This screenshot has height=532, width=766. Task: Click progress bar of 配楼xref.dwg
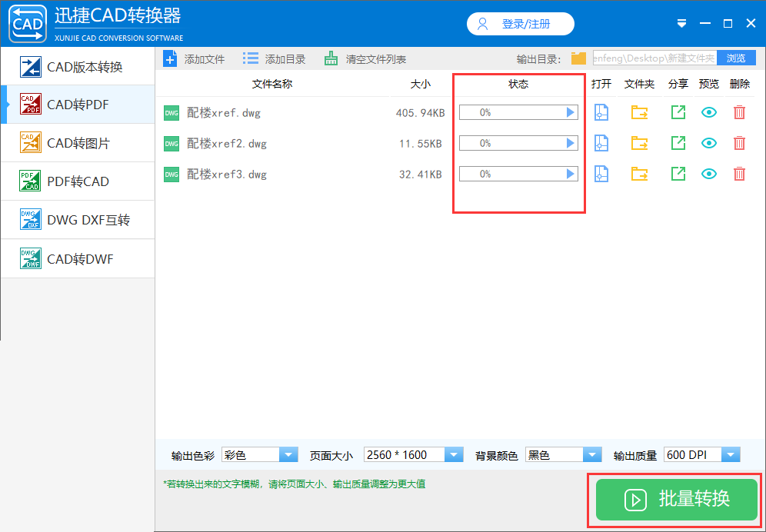click(518, 112)
